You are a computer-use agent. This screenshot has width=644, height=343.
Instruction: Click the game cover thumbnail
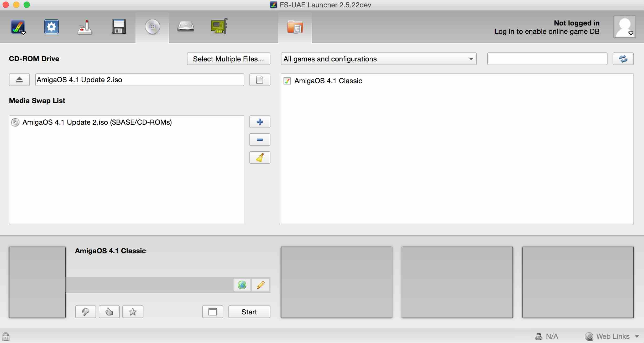click(x=37, y=282)
